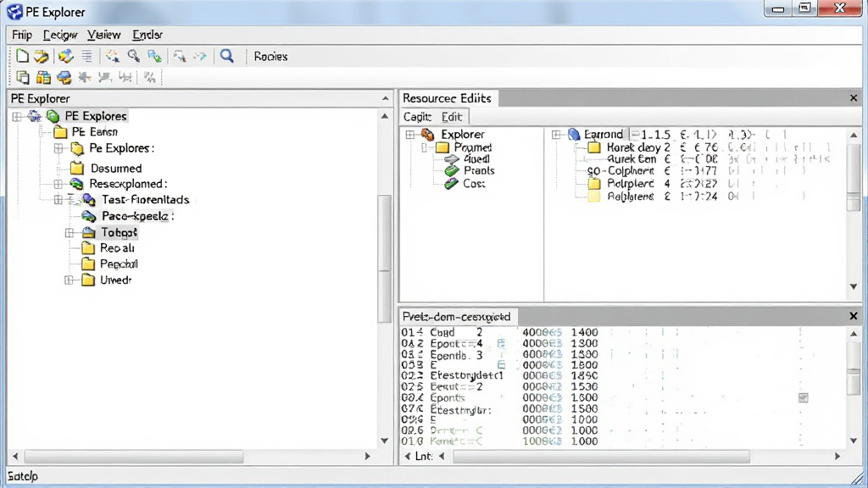
Task: Click the colorful blue-yellow icon beside open folder
Action: 66,56
